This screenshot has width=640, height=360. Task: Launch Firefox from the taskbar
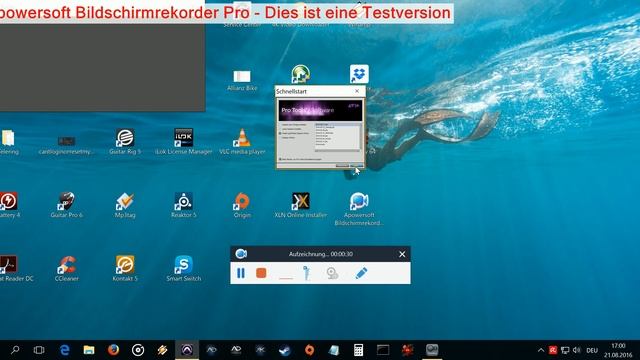pyautogui.click(x=113, y=350)
